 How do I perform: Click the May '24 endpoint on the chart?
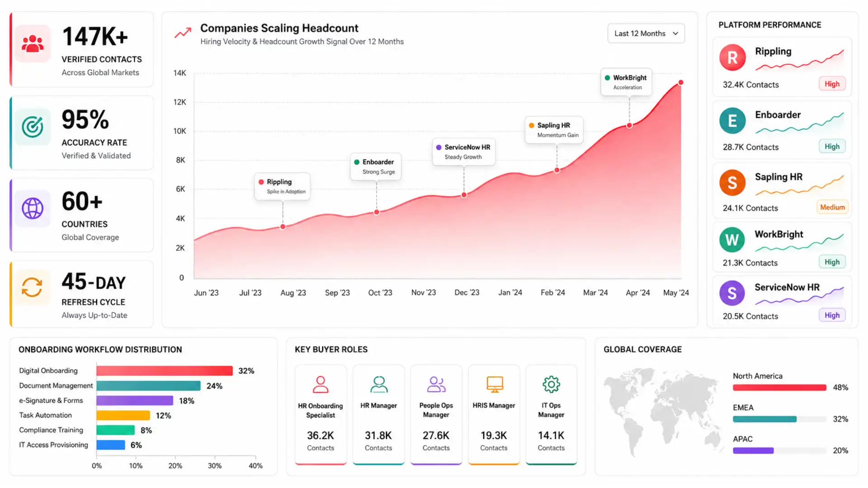tap(681, 82)
